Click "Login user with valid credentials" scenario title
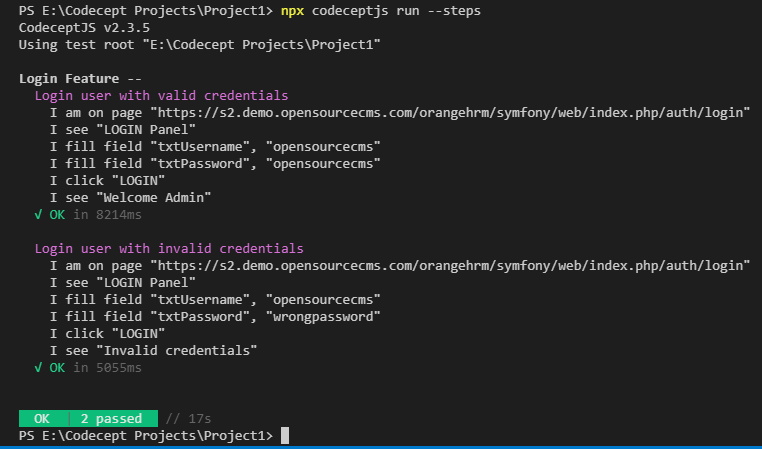Viewport: 762px width, 449px height. [x=161, y=96]
